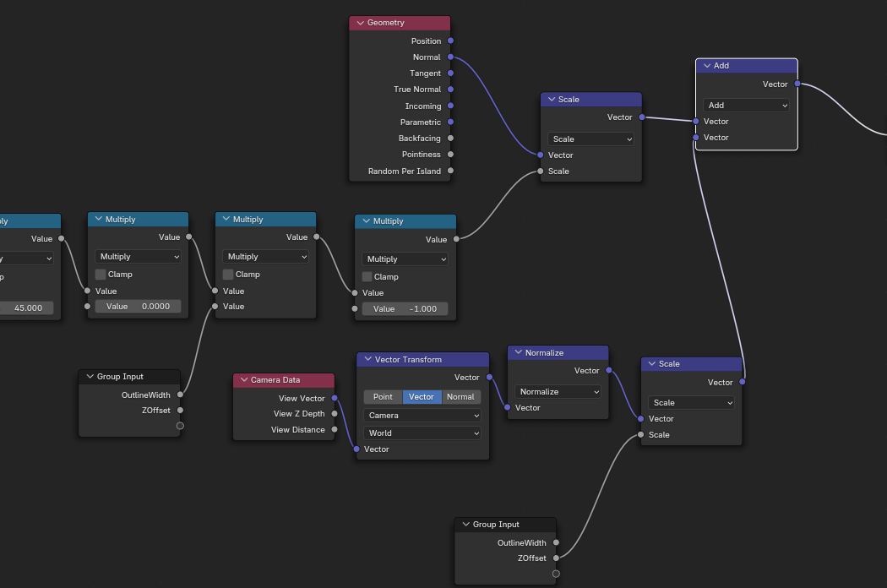Open the Add operation dropdown
Screen dimensions: 887x588
(x=747, y=106)
